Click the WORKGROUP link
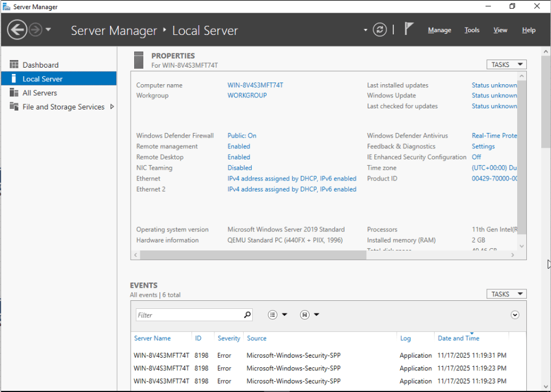The image size is (551, 392). point(247,96)
